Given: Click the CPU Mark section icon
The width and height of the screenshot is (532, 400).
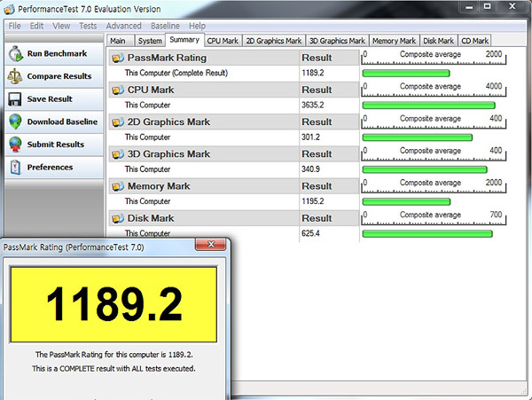Looking at the screenshot, I should pos(118,90).
